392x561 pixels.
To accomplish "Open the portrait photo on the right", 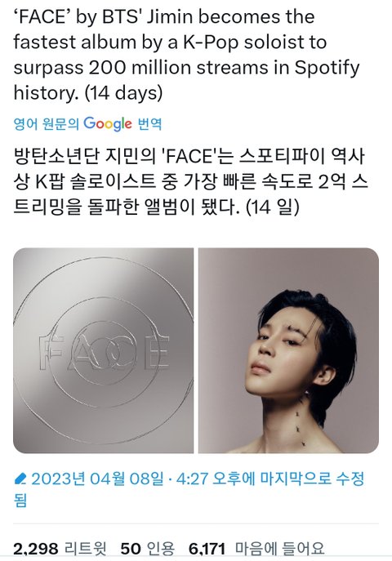I will click(288, 350).
